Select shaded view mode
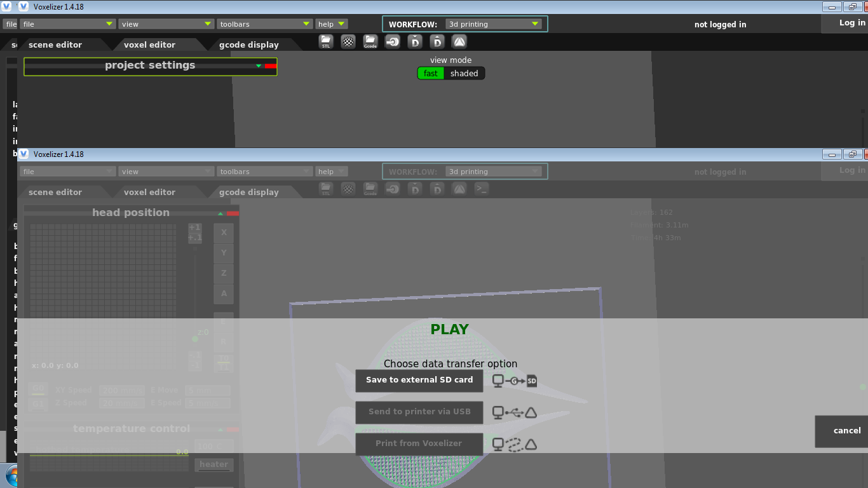 click(465, 73)
